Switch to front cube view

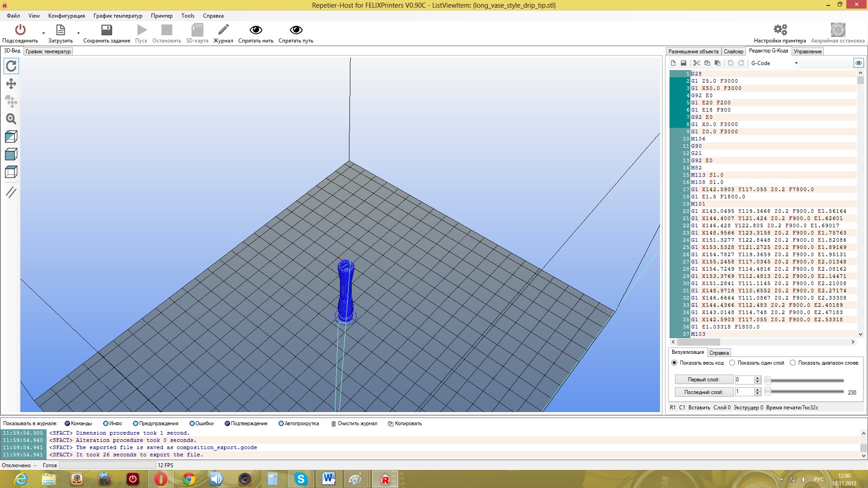[x=11, y=136]
